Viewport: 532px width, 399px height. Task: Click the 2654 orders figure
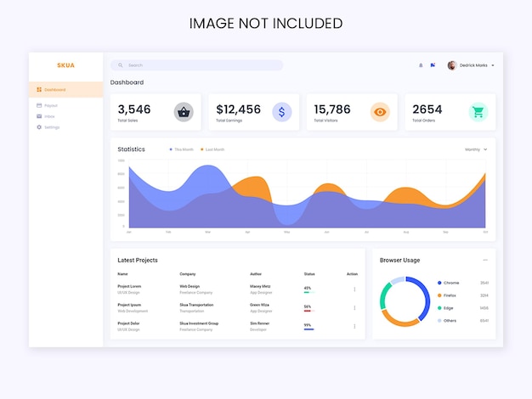coord(427,110)
